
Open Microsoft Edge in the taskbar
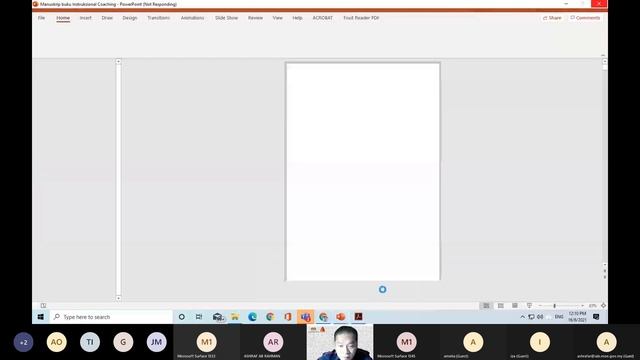252,317
